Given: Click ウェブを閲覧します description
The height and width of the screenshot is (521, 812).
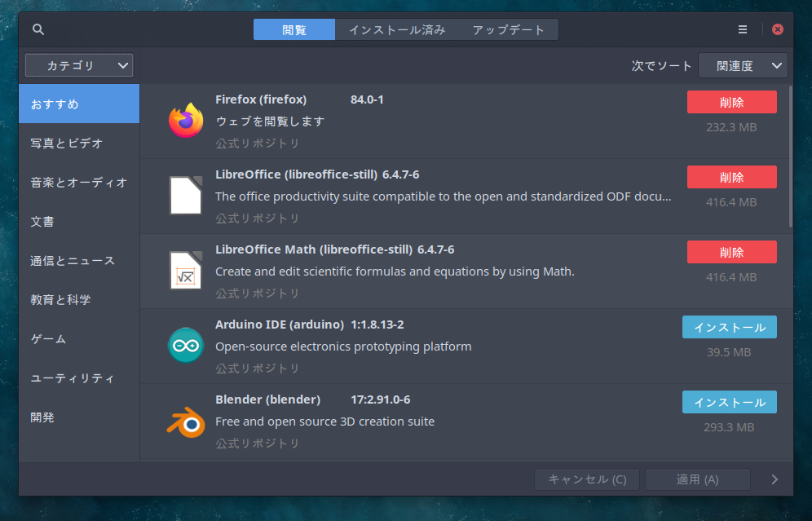Looking at the screenshot, I should pyautogui.click(x=270, y=121).
